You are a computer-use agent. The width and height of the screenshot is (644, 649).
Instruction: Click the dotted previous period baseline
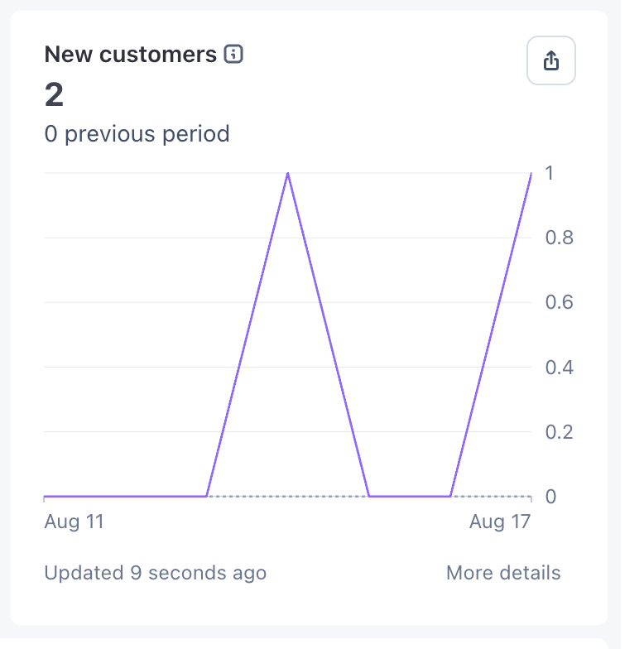[288, 496]
